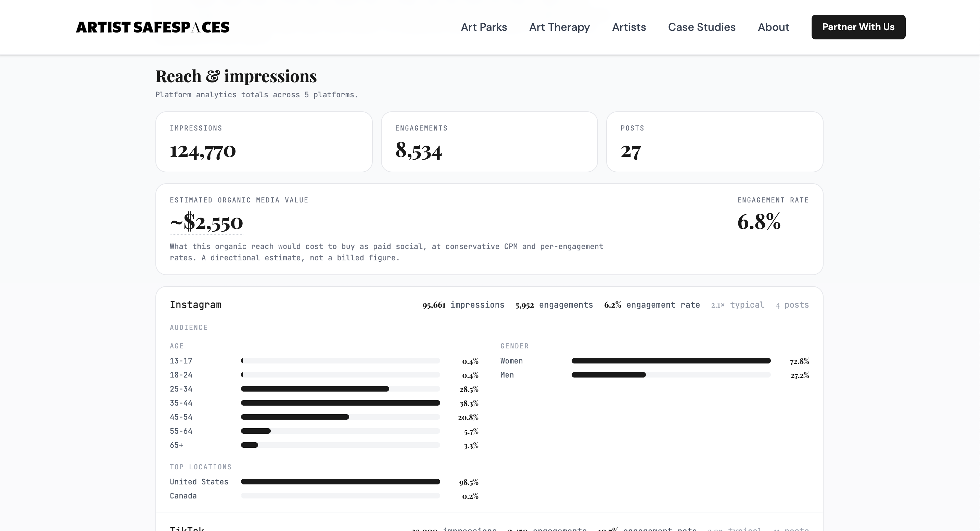Click the Instagram platform heading
The image size is (980, 531).
point(195,305)
